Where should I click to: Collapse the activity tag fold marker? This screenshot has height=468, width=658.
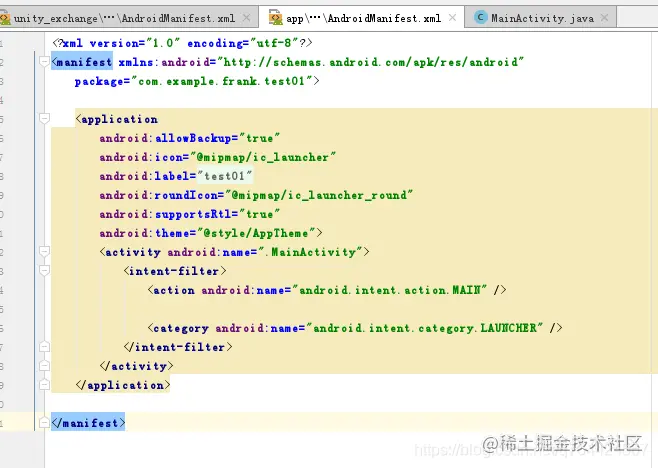pyautogui.click(x=44, y=252)
